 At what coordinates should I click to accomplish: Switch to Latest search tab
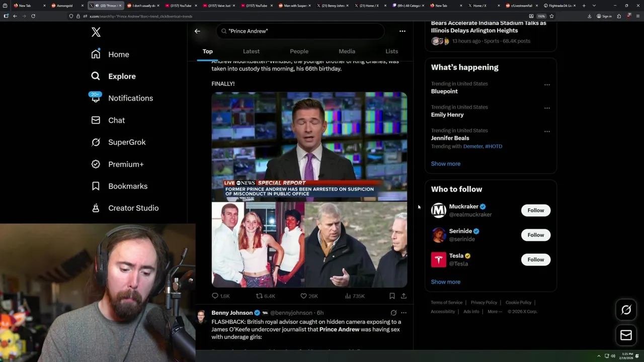(x=251, y=51)
